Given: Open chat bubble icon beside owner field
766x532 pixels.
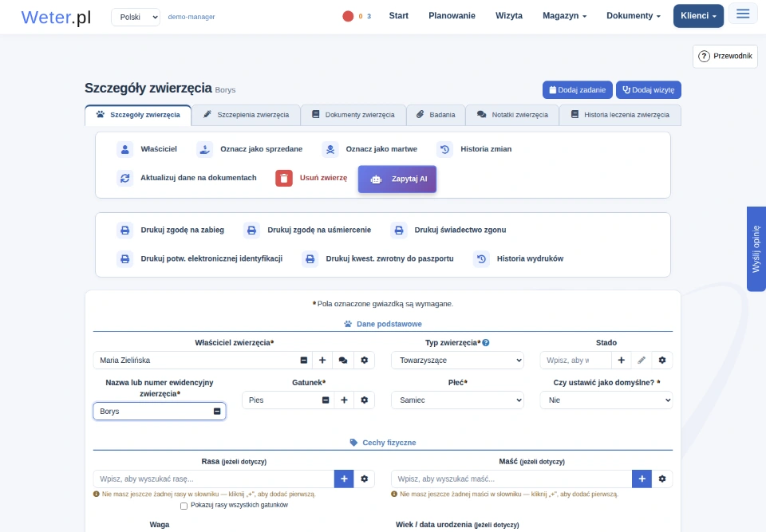Looking at the screenshot, I should click(x=343, y=361).
